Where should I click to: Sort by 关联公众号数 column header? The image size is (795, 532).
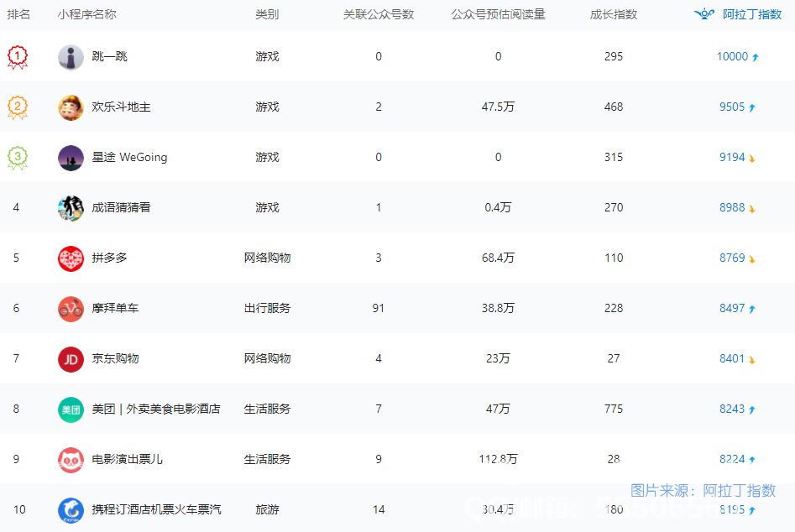click(379, 14)
